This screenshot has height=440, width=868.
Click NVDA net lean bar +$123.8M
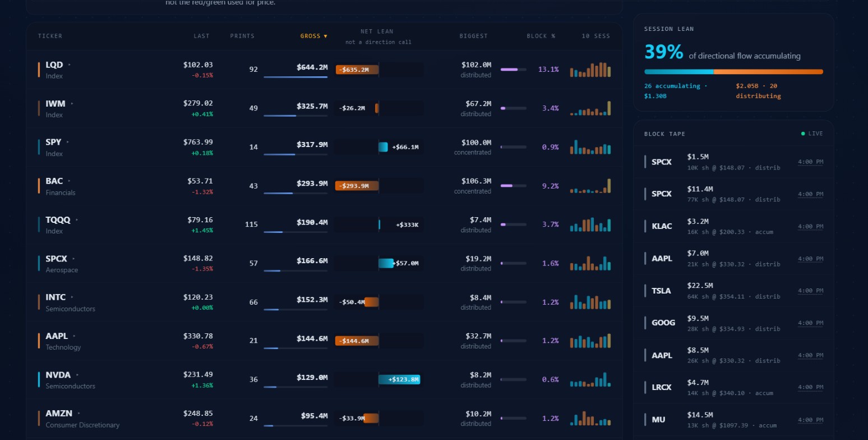[x=399, y=379]
